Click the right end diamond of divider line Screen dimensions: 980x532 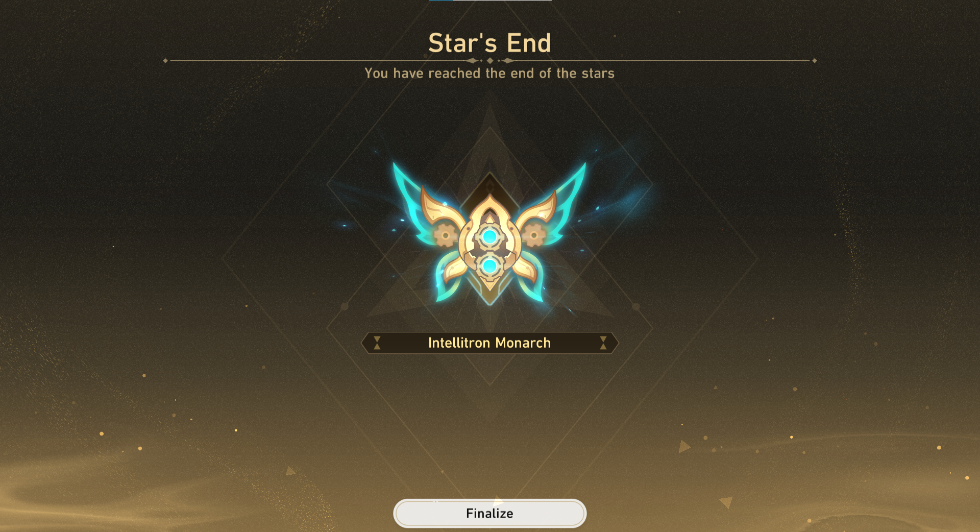[815, 61]
